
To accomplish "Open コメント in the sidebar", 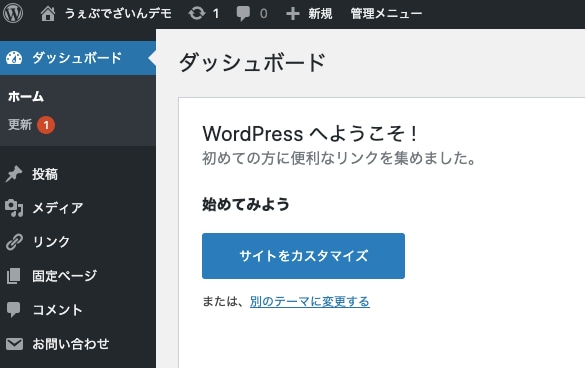I will tap(57, 310).
